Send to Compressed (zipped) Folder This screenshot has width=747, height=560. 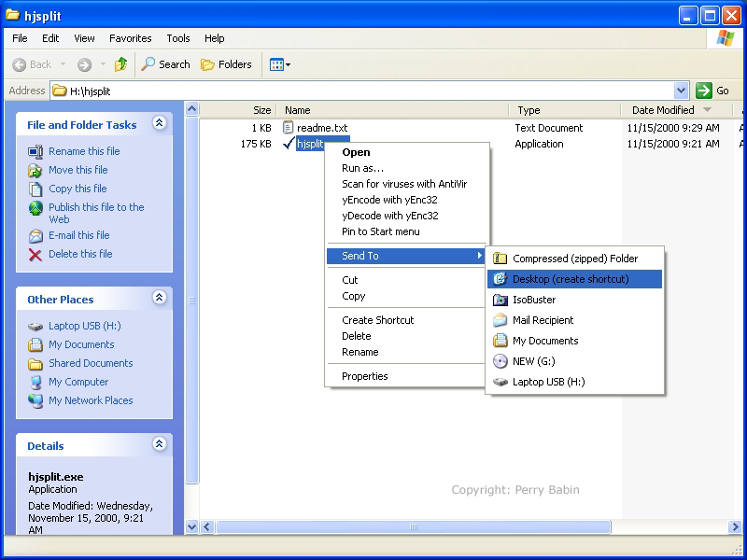[574, 259]
